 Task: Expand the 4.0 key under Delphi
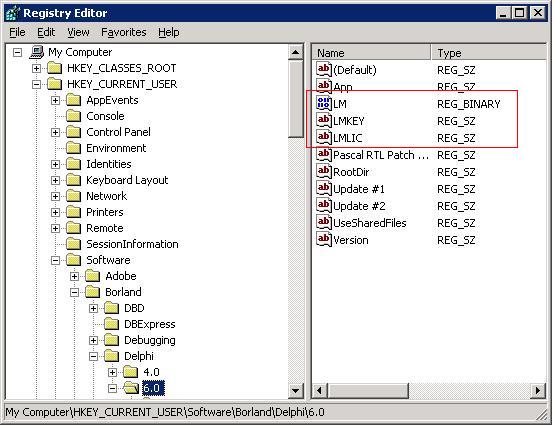113,372
